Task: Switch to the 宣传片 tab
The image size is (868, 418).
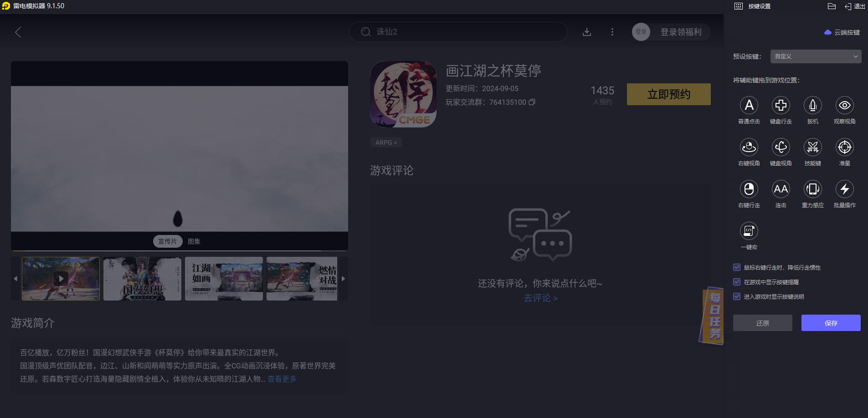Action: (x=168, y=241)
